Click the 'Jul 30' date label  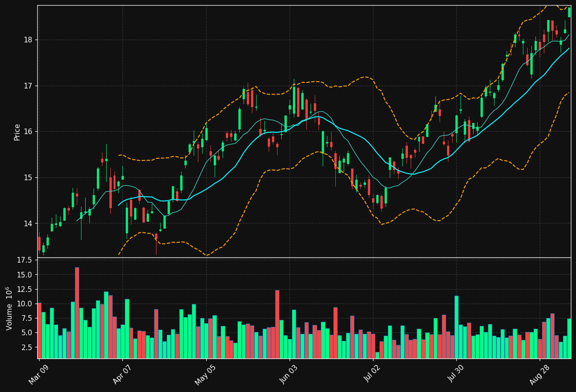click(455, 374)
